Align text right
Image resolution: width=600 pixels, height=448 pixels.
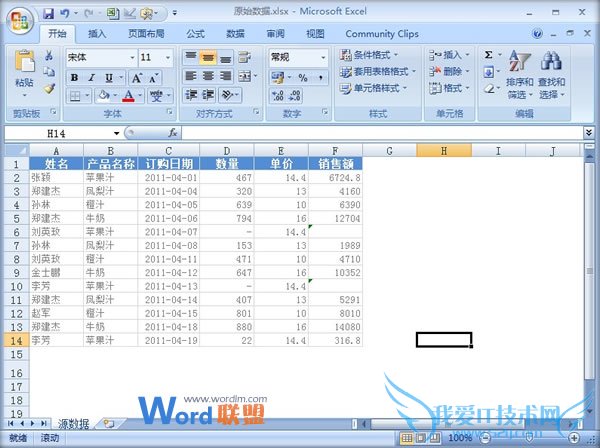pos(225,76)
